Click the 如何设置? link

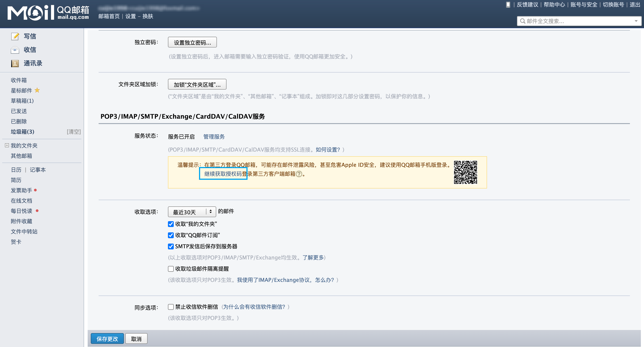328,150
